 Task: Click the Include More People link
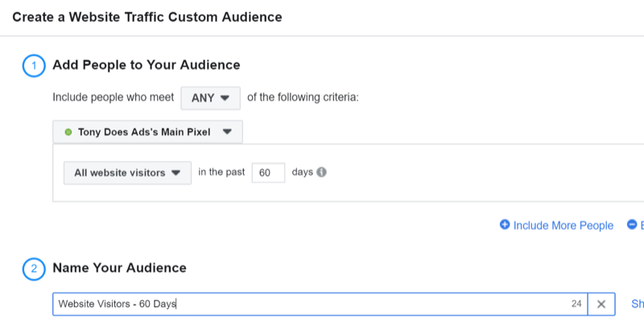[x=563, y=225]
